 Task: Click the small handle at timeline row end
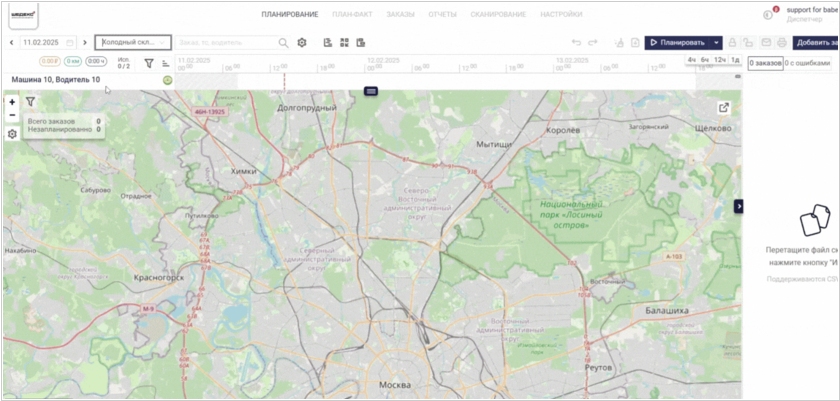(x=738, y=77)
